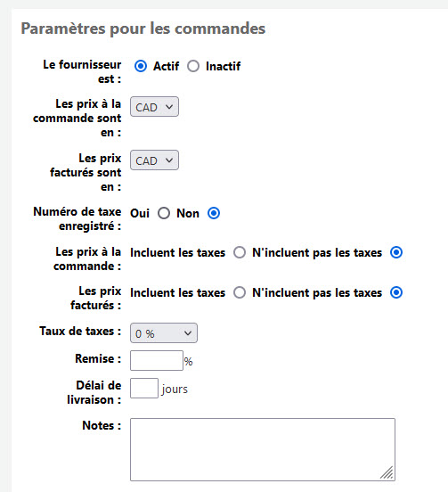Select 'N'incluent pas les taxes' for prix à la commande
The height and width of the screenshot is (492, 448).
point(396,252)
